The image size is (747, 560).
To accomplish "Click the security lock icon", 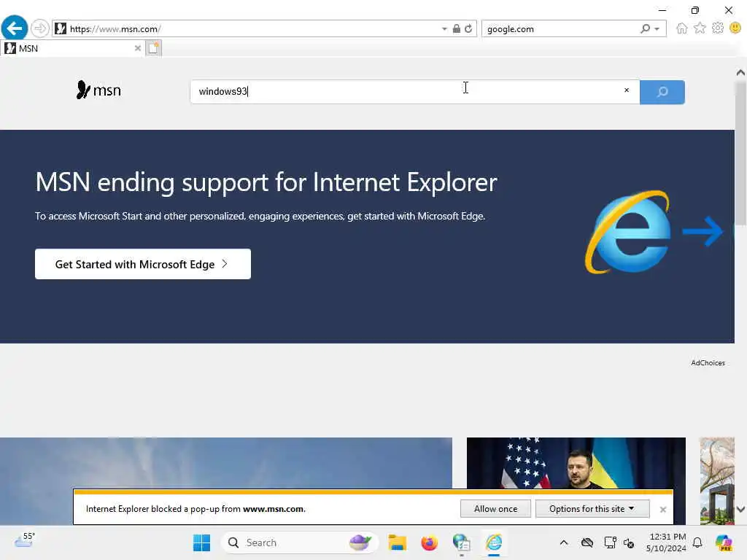I will click(x=457, y=28).
